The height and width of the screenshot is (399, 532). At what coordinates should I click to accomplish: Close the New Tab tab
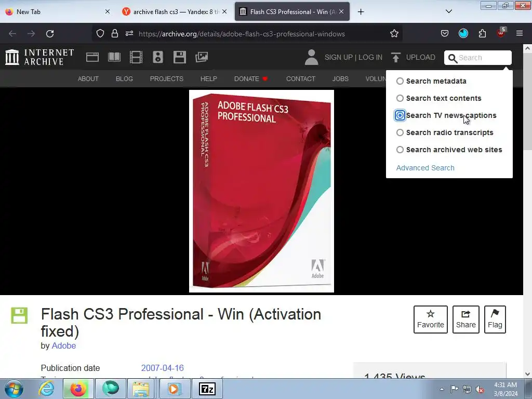(107, 11)
